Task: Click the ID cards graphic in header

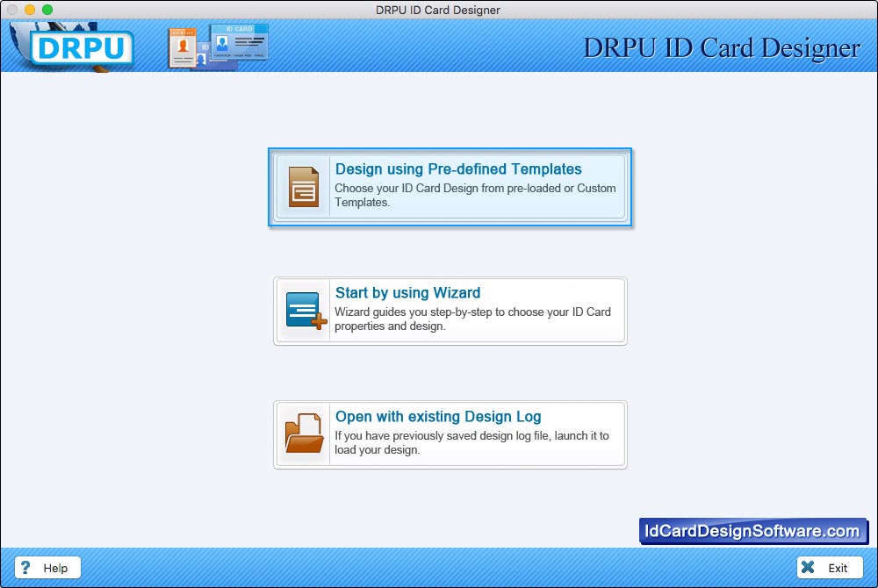Action: [219, 47]
